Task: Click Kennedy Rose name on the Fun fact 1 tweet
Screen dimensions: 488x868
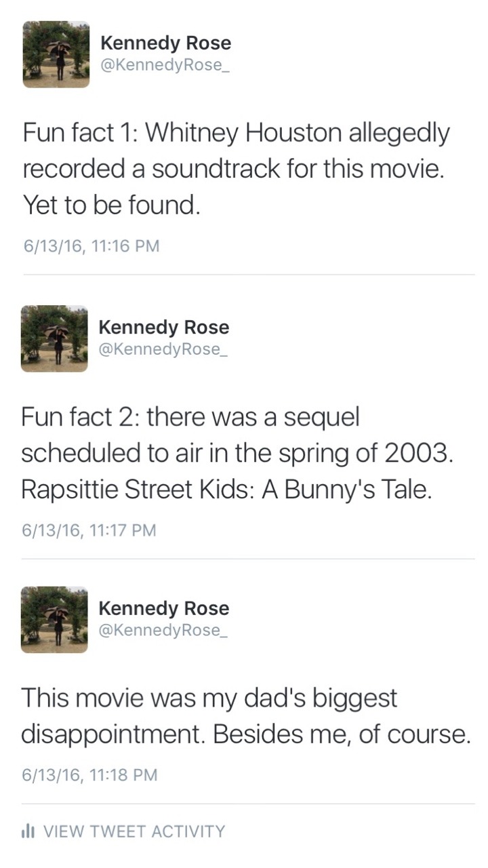Action: [x=165, y=43]
